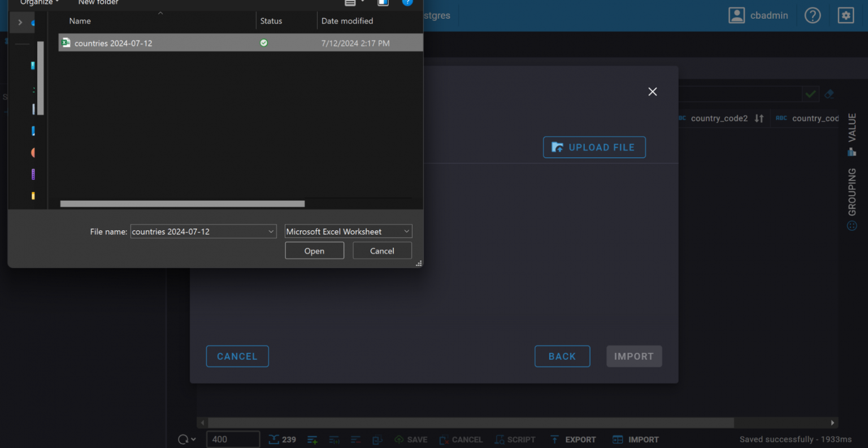Clear the filter with the eraser icon

pyautogui.click(x=829, y=94)
